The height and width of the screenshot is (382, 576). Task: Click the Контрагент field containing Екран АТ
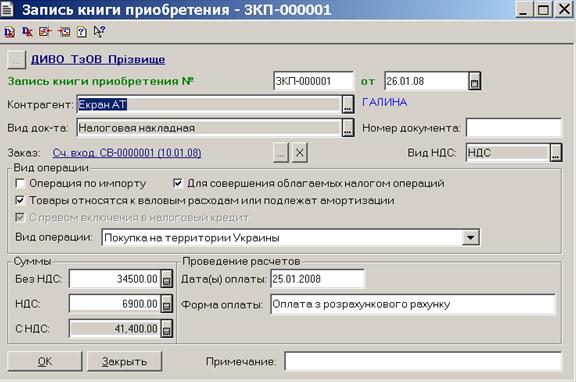209,105
